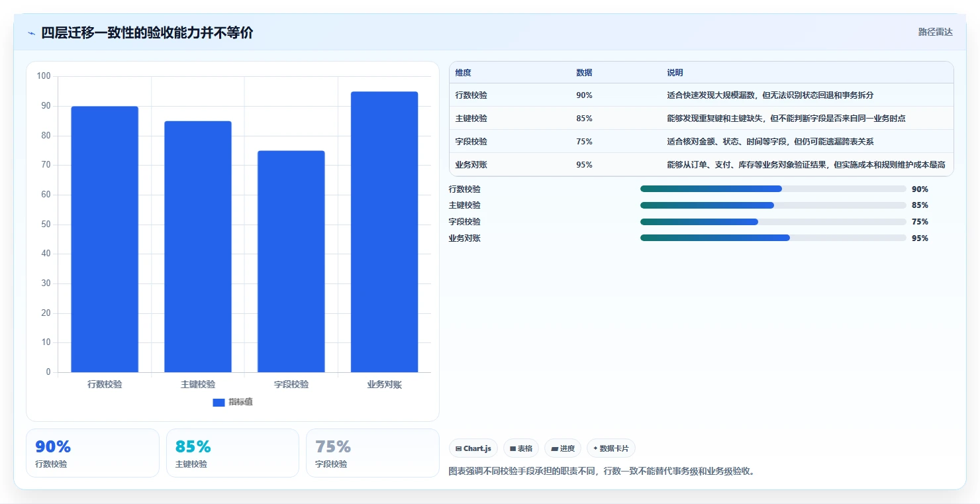Select the 业务对账 bar in the chart
Viewport: 980px width, 504px height.
click(x=385, y=232)
